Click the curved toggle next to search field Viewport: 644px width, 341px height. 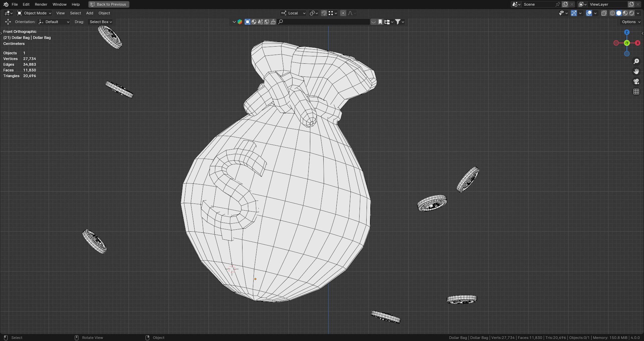pyautogui.click(x=373, y=22)
